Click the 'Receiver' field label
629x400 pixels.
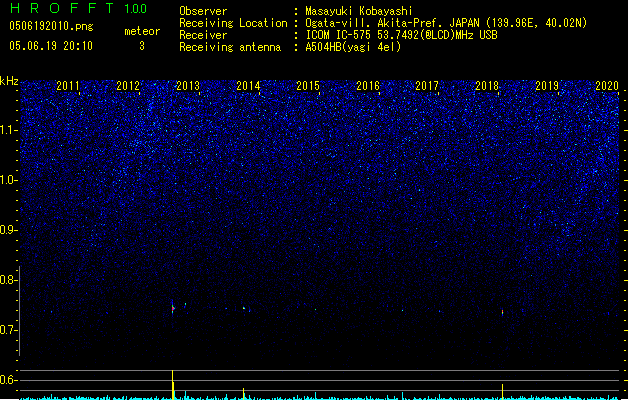203,35
